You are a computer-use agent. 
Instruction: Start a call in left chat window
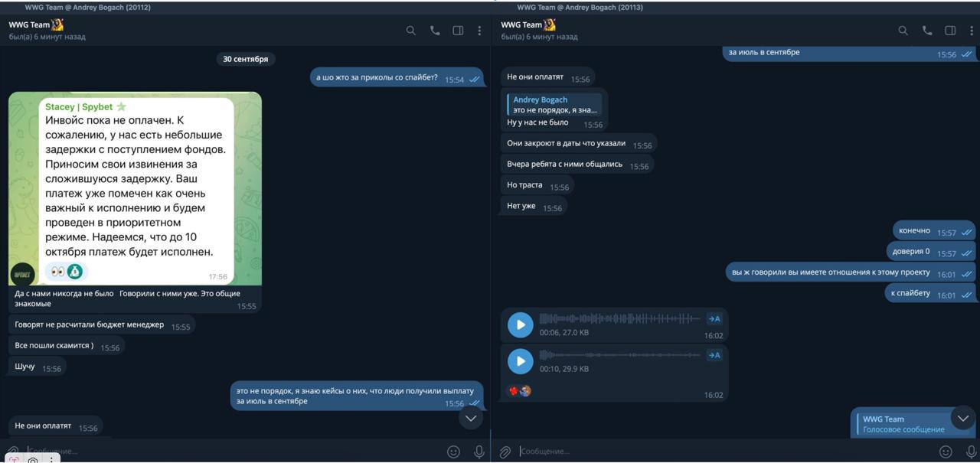pos(435,31)
